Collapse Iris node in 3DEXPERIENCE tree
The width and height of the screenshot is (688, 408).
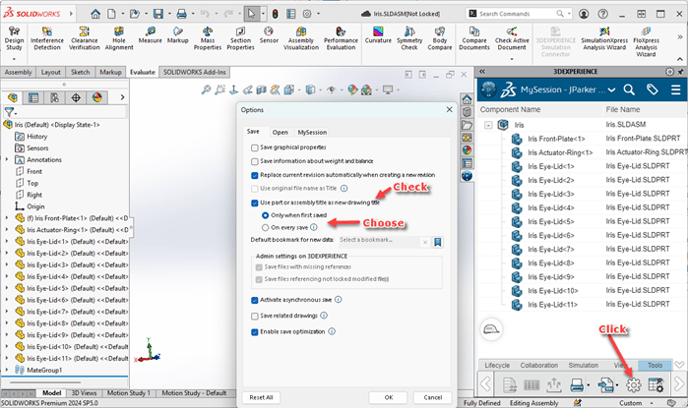(488, 125)
